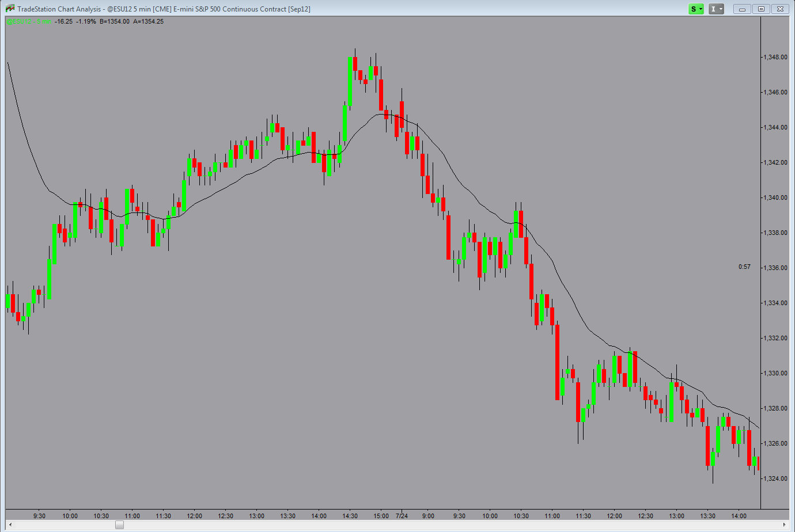Maximize the Chart Analysis window
Image resolution: width=795 pixels, height=532 pixels.
point(761,9)
